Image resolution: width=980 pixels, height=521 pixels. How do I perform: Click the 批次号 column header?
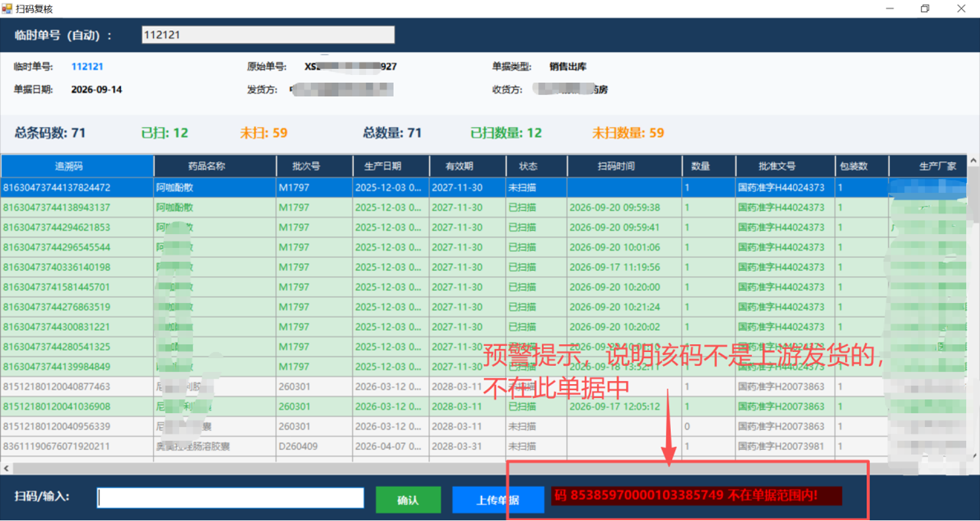coord(314,166)
